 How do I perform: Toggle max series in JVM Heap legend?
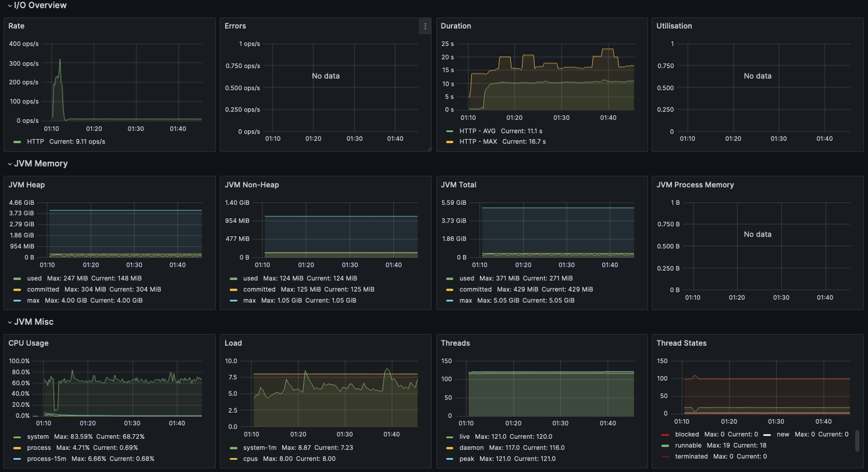point(33,300)
